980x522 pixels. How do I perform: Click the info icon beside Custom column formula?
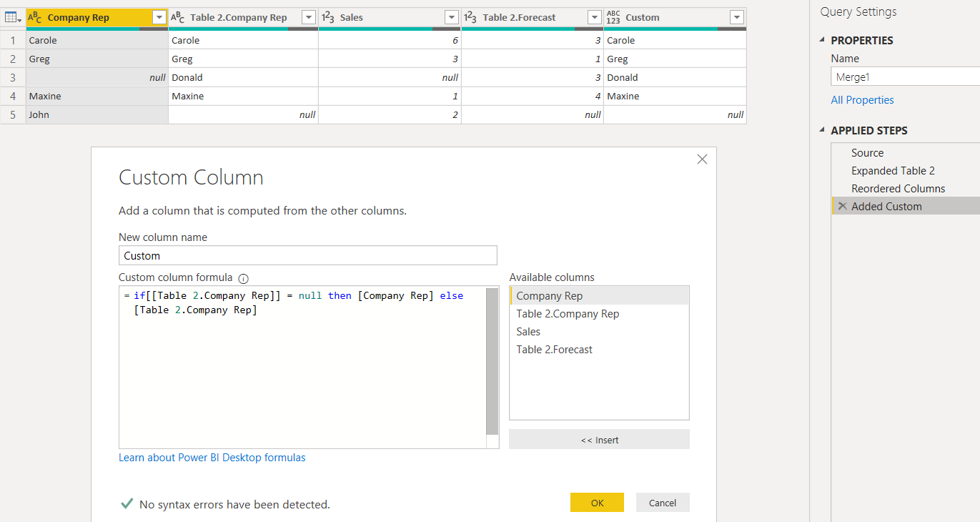(x=243, y=278)
